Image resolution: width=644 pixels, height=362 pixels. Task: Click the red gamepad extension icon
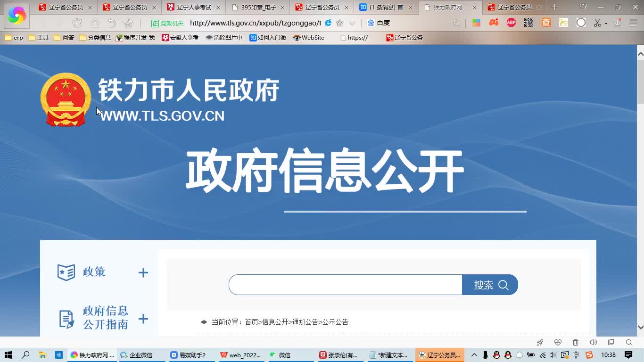click(494, 23)
